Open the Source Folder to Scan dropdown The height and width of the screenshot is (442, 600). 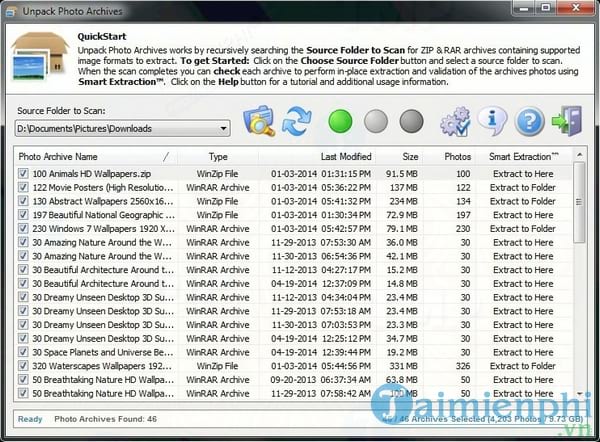pos(223,128)
